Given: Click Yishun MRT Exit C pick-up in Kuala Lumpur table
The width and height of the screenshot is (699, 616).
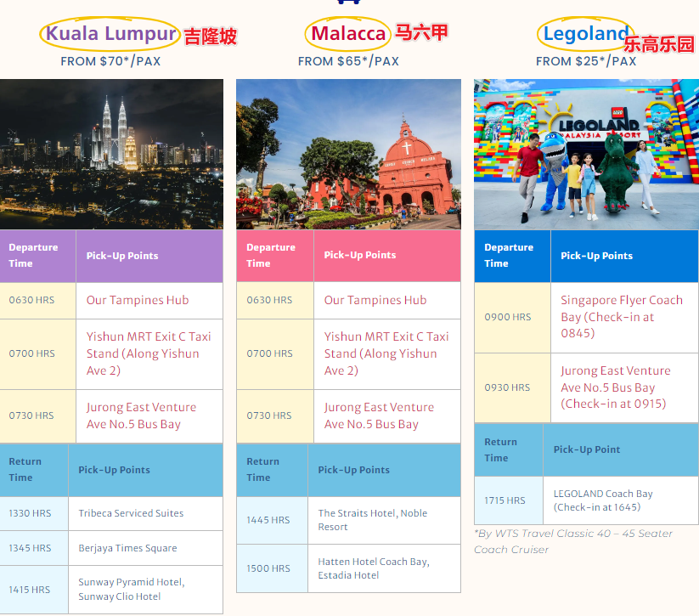Looking at the screenshot, I should (149, 353).
